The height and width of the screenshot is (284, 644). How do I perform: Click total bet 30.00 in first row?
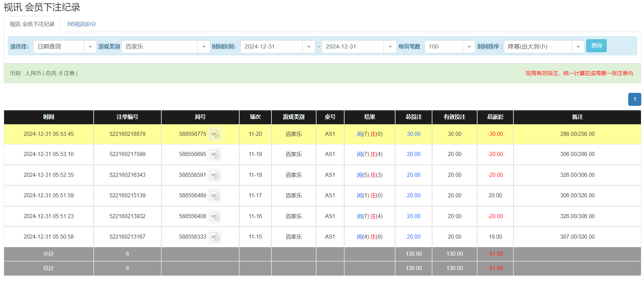pos(414,134)
